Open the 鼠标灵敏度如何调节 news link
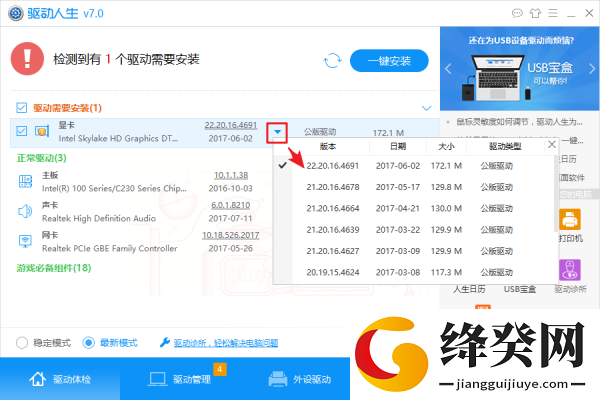The width and height of the screenshot is (600, 400). 519,122
